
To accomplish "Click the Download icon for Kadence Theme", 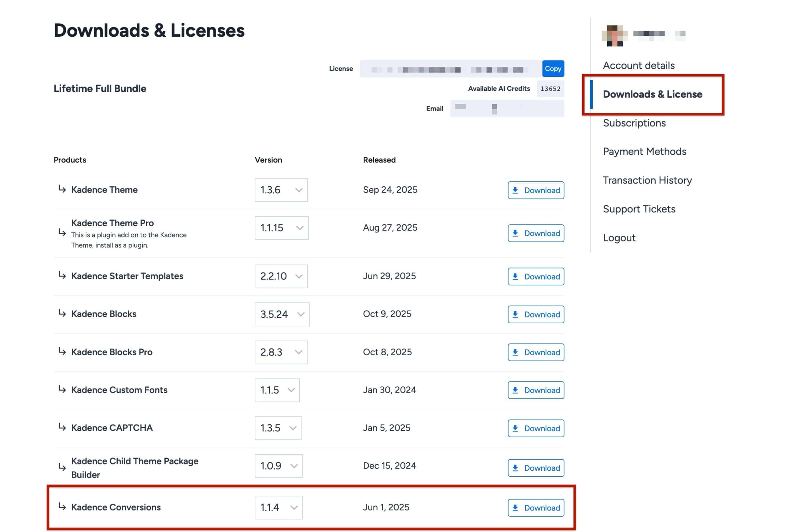I will (516, 190).
